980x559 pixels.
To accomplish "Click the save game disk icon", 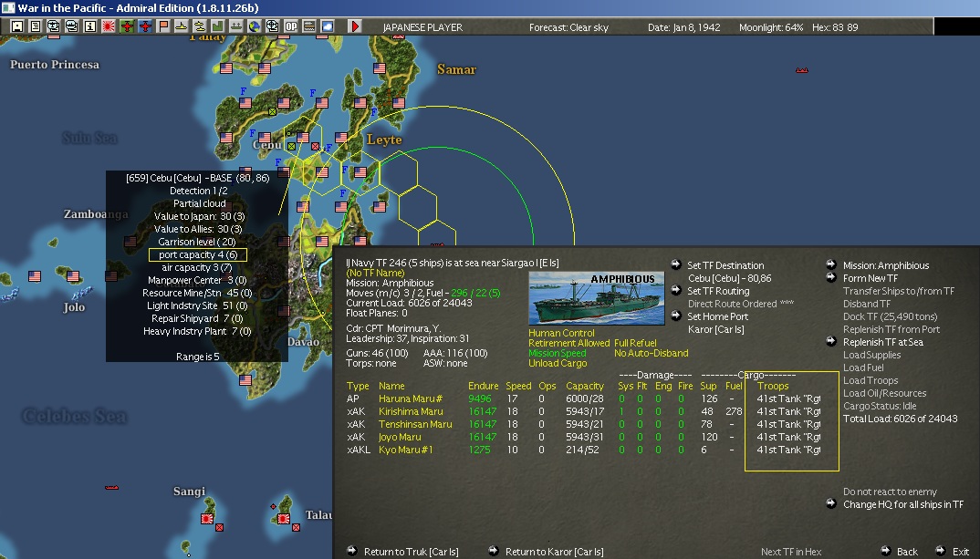I will tap(16, 26).
